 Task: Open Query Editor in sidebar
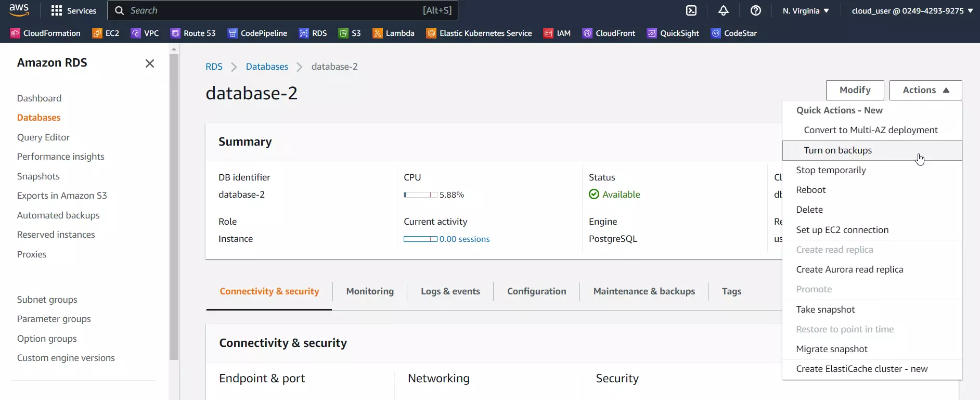point(43,137)
